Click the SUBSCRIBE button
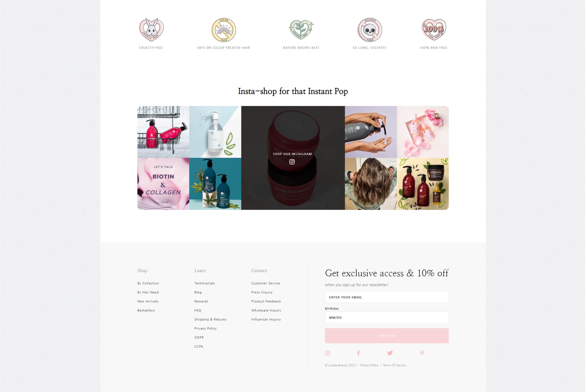The width and height of the screenshot is (585, 392). click(386, 335)
